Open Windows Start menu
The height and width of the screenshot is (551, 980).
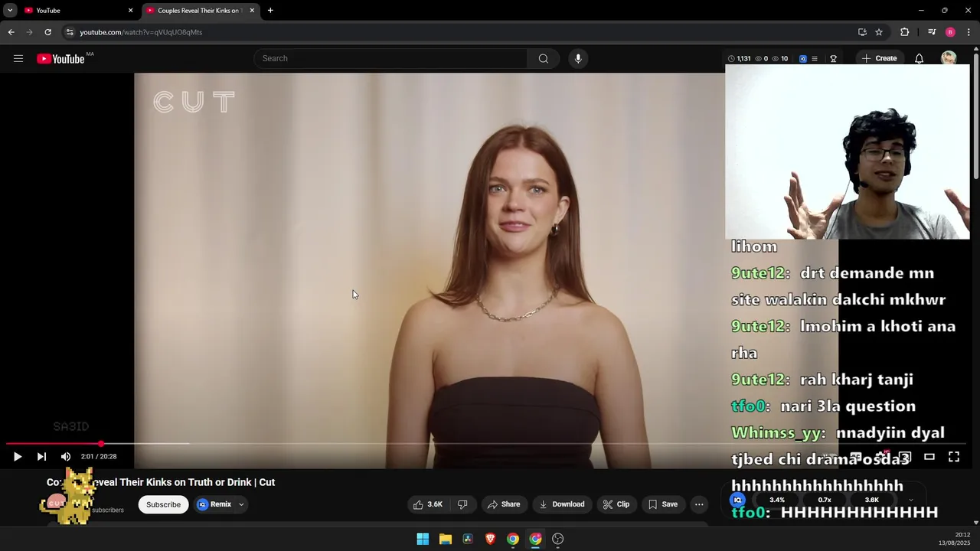pyautogui.click(x=423, y=539)
